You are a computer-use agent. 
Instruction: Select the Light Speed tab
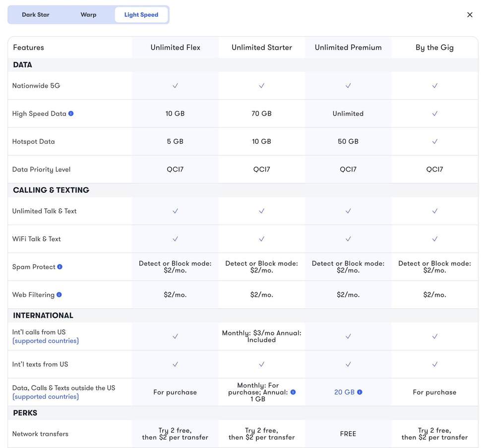[x=141, y=15]
